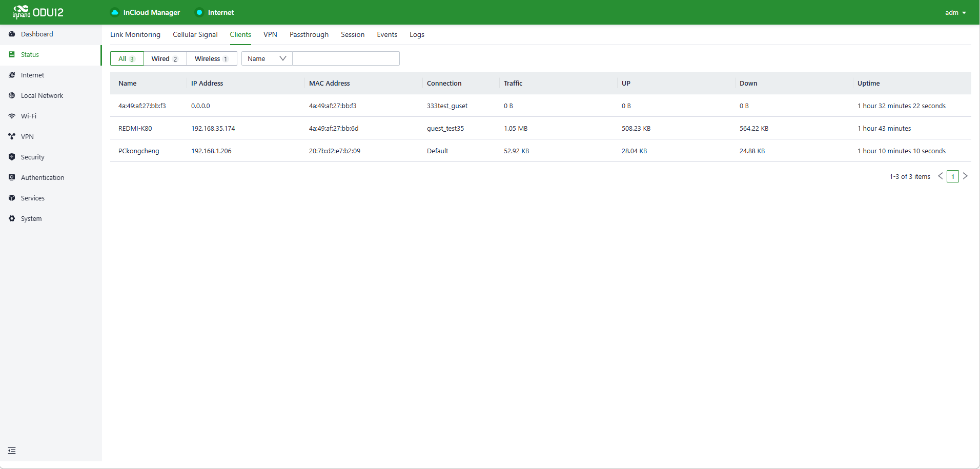Screen dimensions: 980x469
Task: Open the Link Monitoring tab
Action: coord(135,35)
